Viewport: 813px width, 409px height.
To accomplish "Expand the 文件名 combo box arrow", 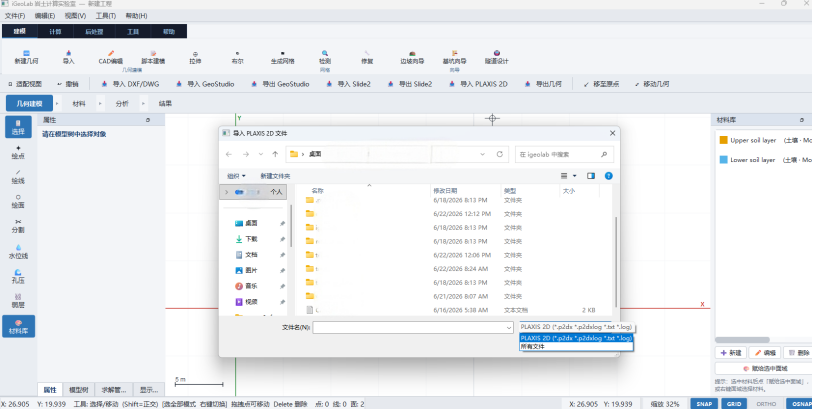I will click(x=509, y=327).
